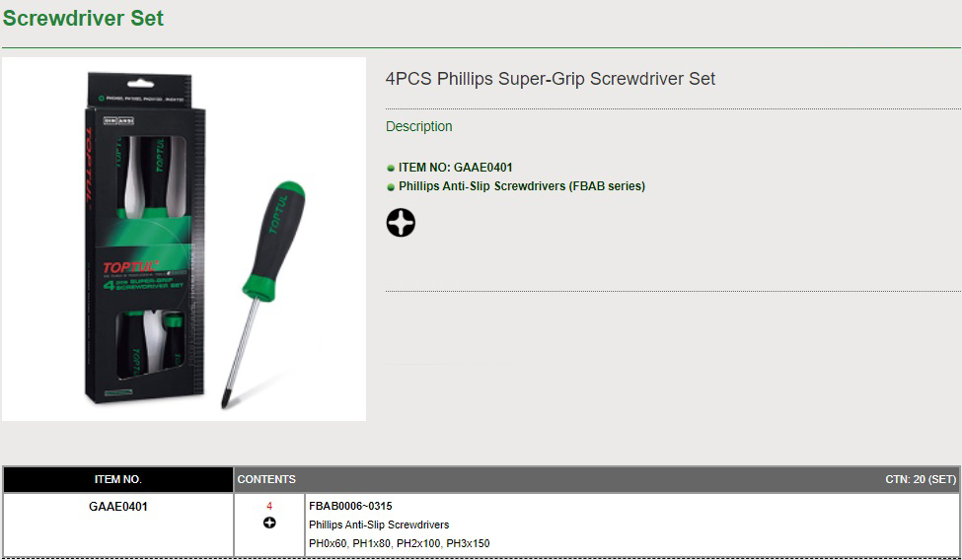
Task: Click the red quantity 4 in the table
Action: [x=269, y=506]
